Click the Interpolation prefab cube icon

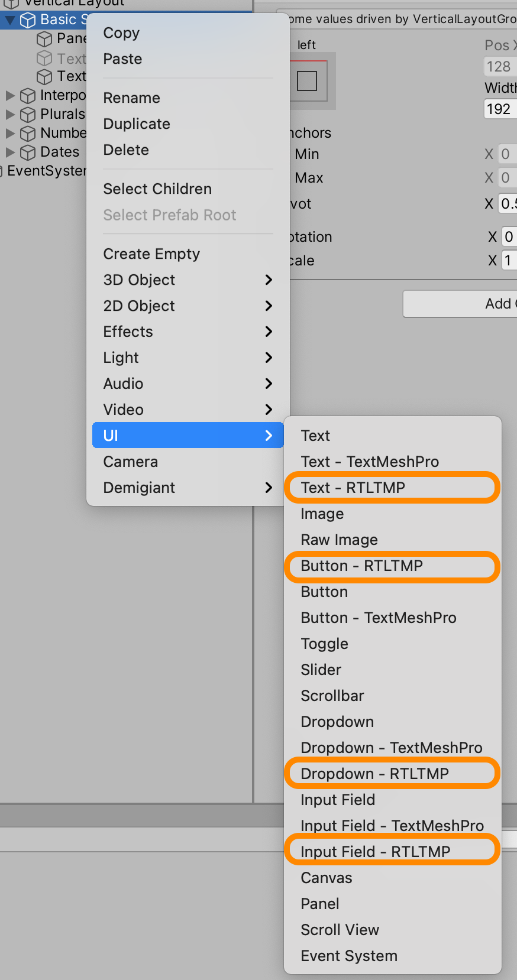[x=27, y=95]
